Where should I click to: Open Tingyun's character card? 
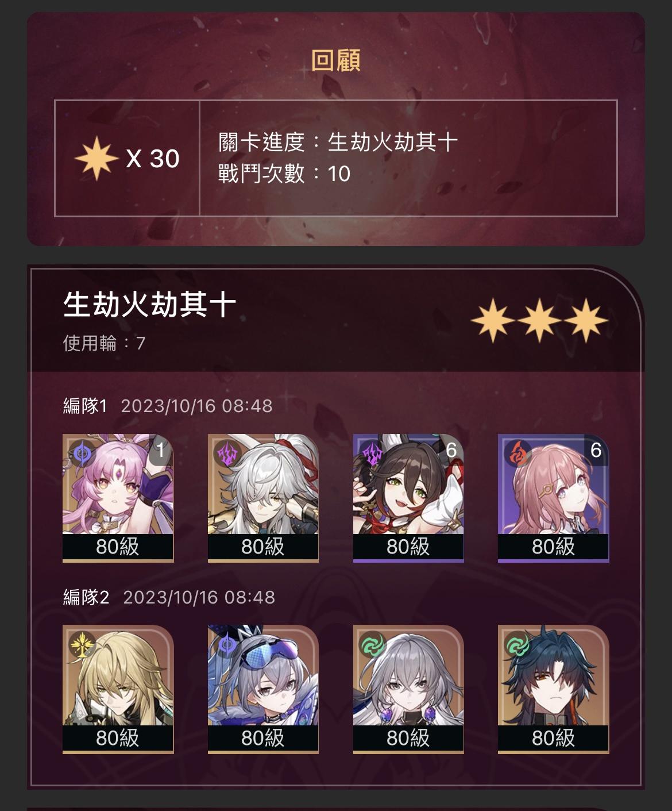[408, 498]
